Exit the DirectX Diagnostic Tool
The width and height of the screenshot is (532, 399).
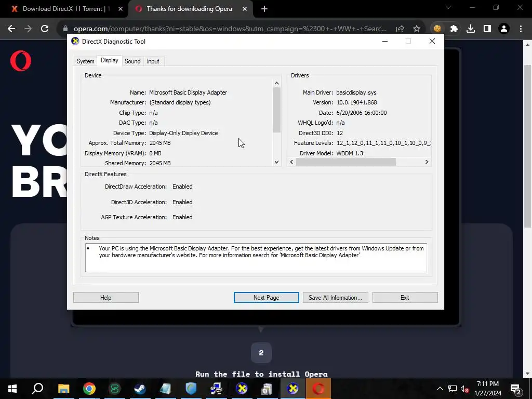pos(405,298)
